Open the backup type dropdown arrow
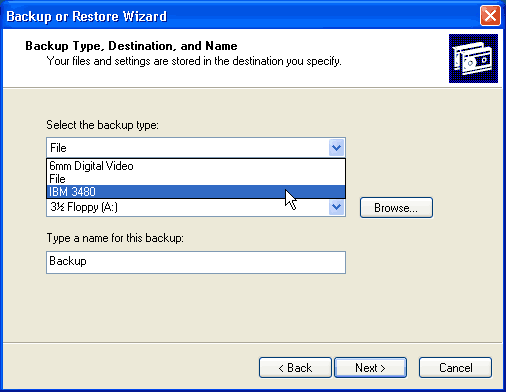The width and height of the screenshot is (506, 392). (x=336, y=148)
